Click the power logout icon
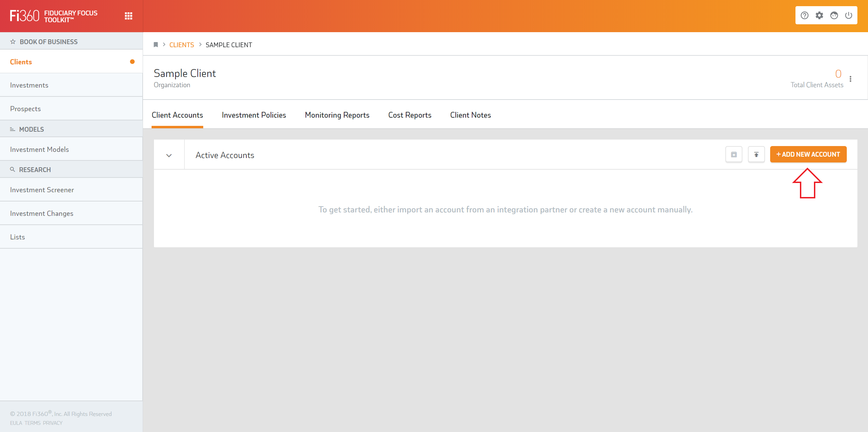This screenshot has width=868, height=432. (848, 15)
